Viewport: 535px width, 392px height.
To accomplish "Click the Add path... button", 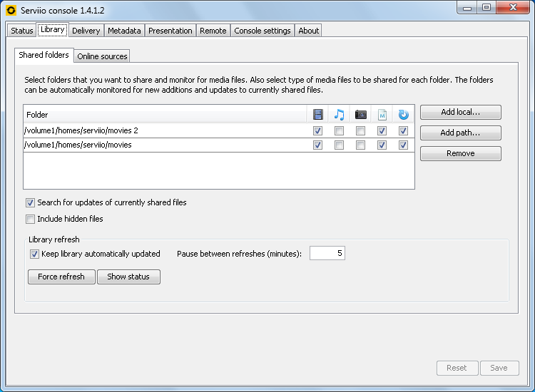I will (461, 133).
